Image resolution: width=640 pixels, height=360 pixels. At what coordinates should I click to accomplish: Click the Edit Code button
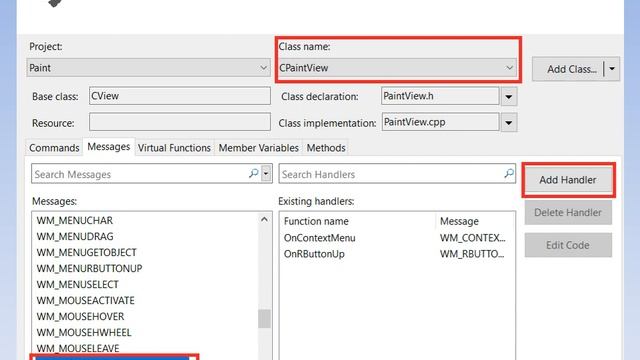568,245
